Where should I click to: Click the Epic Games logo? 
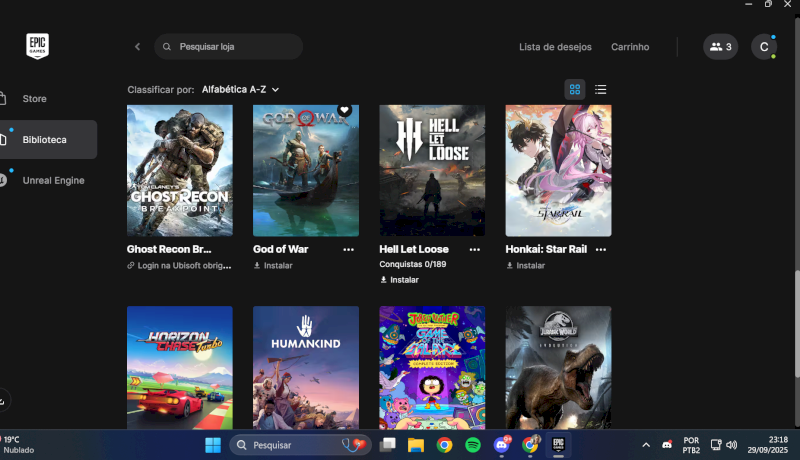[x=38, y=46]
